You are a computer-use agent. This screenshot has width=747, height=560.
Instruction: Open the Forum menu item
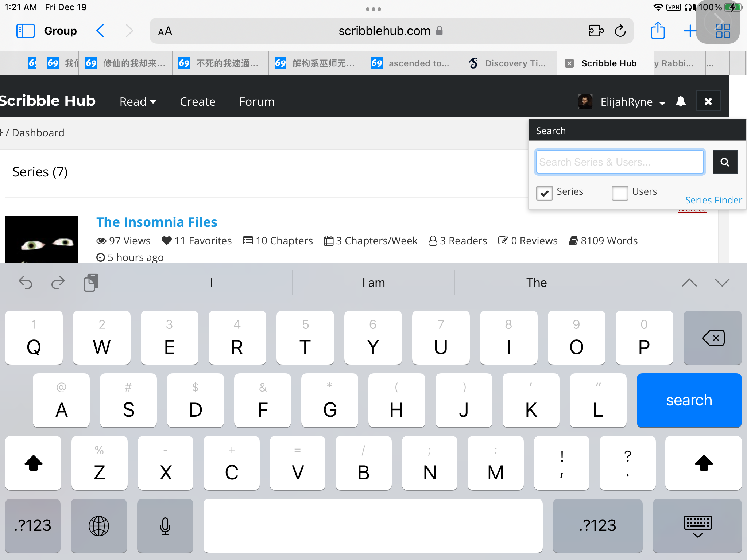256,102
